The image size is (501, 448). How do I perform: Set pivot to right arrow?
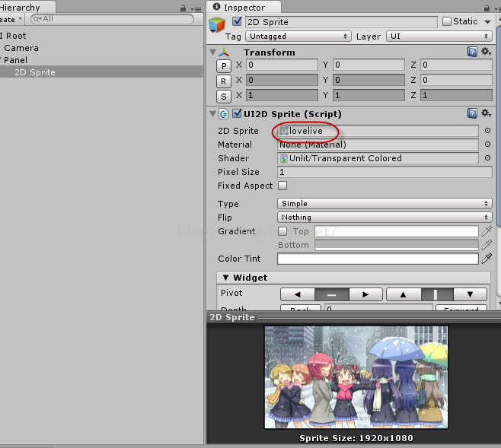(365, 294)
